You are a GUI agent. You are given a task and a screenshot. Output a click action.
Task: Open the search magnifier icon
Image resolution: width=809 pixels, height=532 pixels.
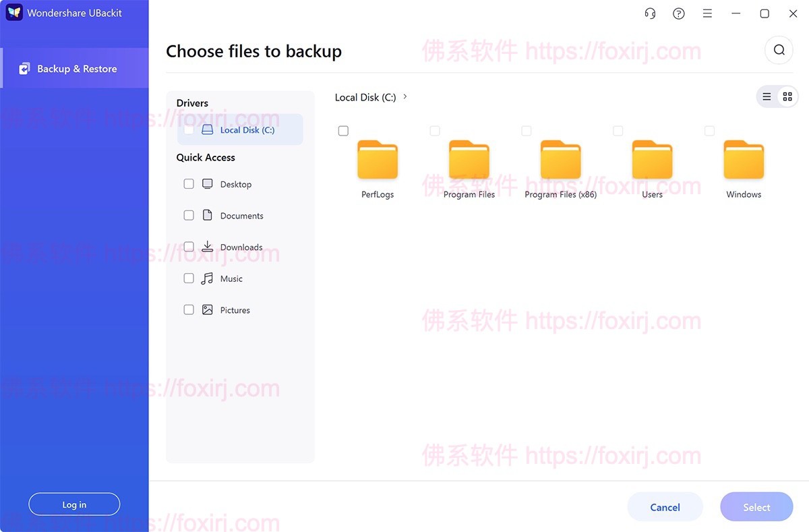[779, 50]
